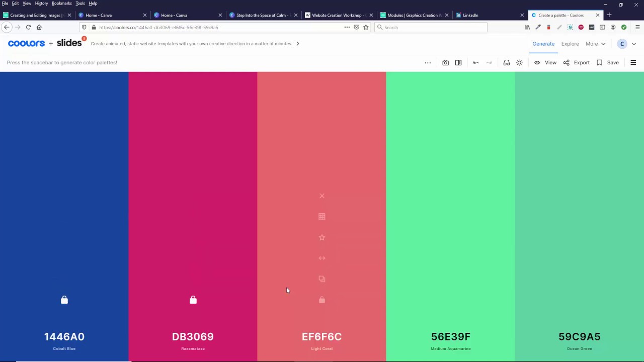Open the Edit menu

click(x=16, y=4)
